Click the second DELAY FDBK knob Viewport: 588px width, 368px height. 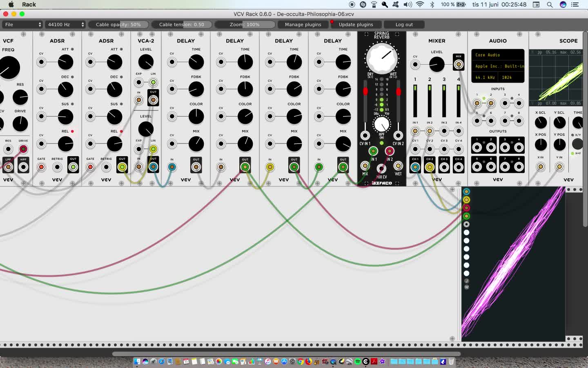tap(245, 89)
